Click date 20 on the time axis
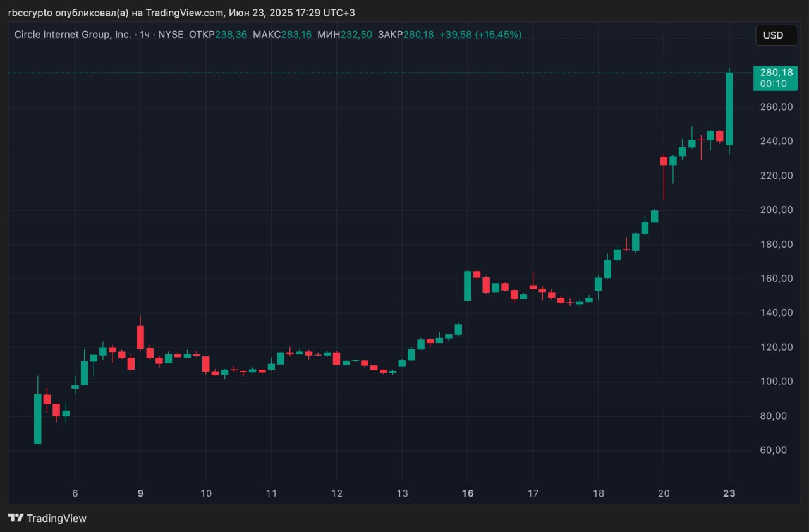The height and width of the screenshot is (532, 809). tap(664, 493)
